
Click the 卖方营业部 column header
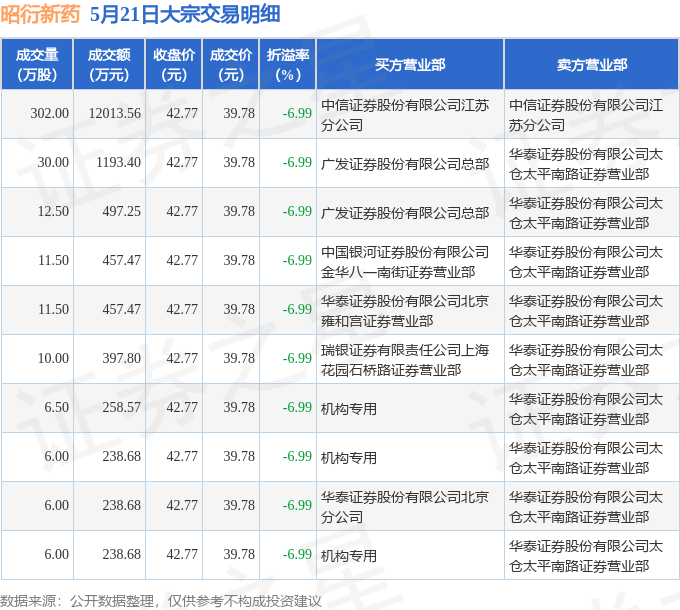pyautogui.click(x=592, y=65)
